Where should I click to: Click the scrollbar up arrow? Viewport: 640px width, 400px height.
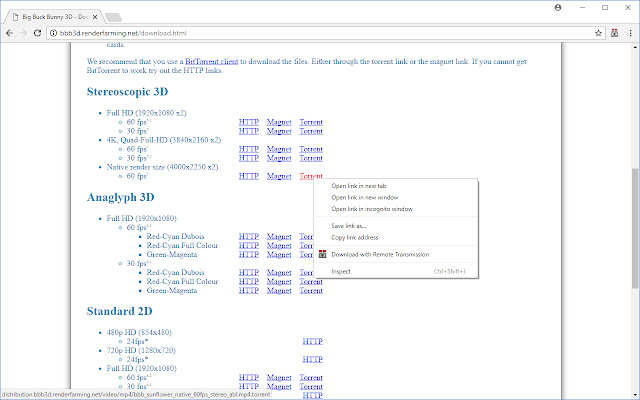[x=634, y=48]
